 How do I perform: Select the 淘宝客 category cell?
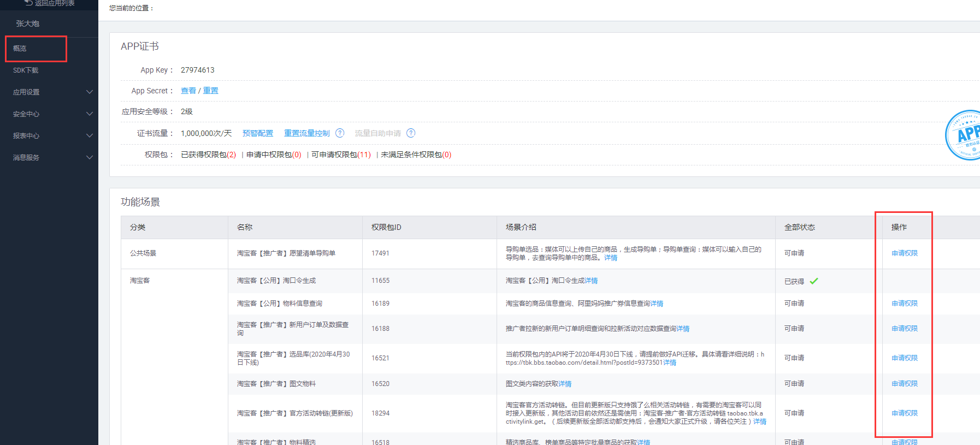(x=140, y=281)
